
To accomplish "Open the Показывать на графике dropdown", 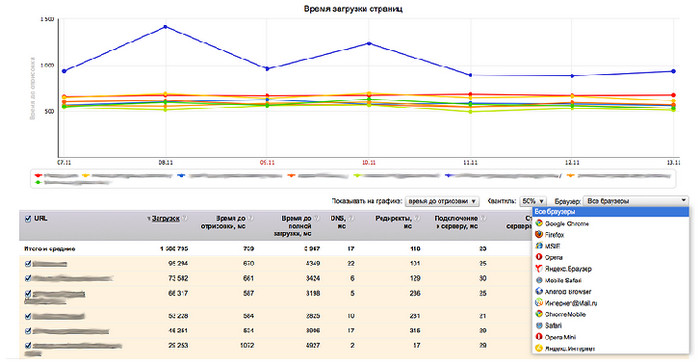I will tap(442, 201).
